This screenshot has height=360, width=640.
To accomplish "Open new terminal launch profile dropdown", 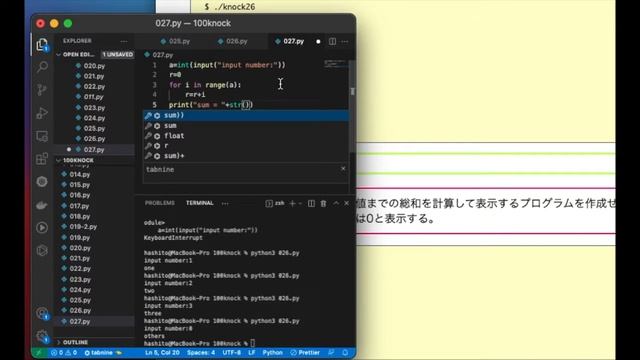I will tap(300, 203).
